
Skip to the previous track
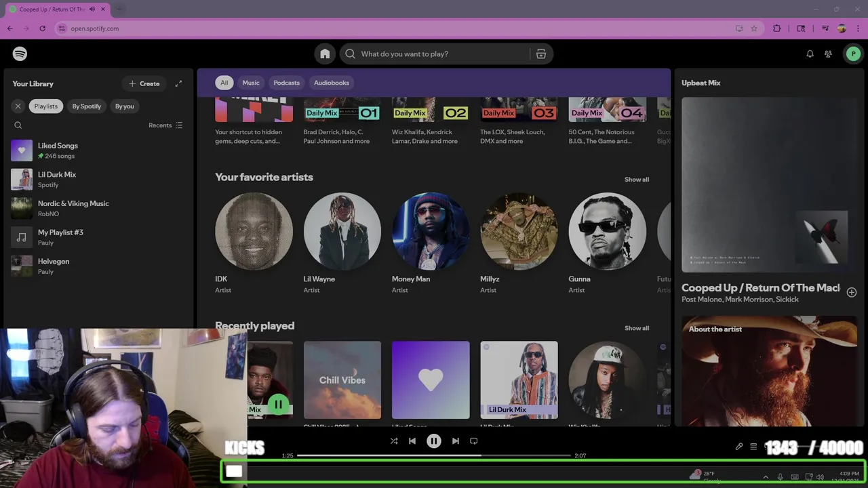pos(412,441)
